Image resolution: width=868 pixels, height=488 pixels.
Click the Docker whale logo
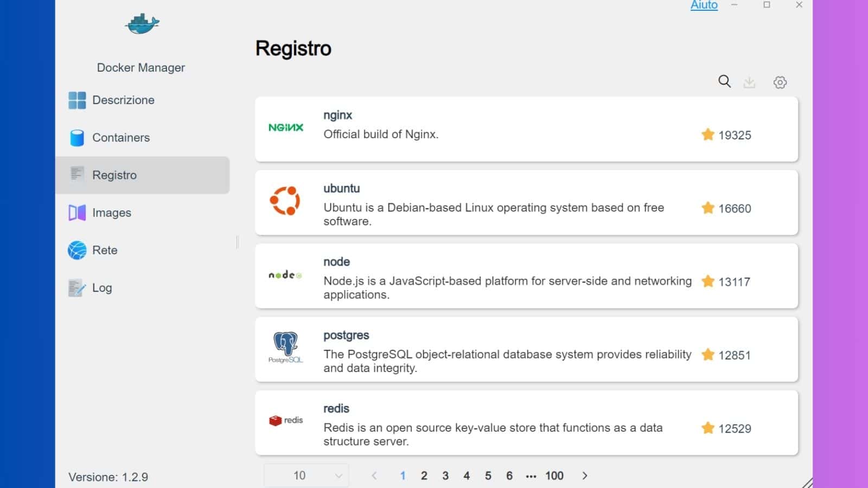[142, 24]
